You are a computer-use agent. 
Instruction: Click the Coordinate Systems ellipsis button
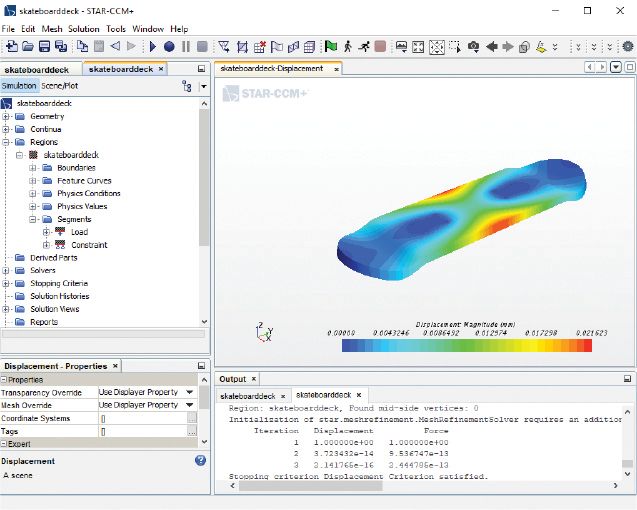click(192, 418)
